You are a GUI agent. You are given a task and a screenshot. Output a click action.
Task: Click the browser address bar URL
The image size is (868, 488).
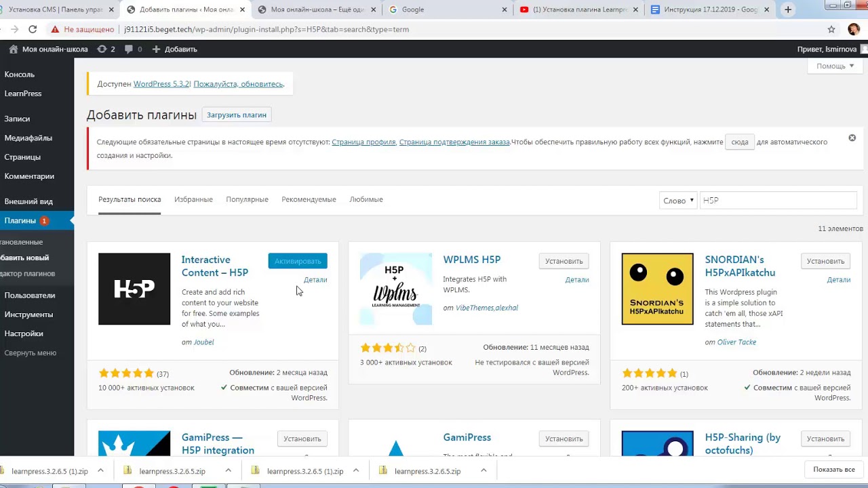(x=267, y=29)
